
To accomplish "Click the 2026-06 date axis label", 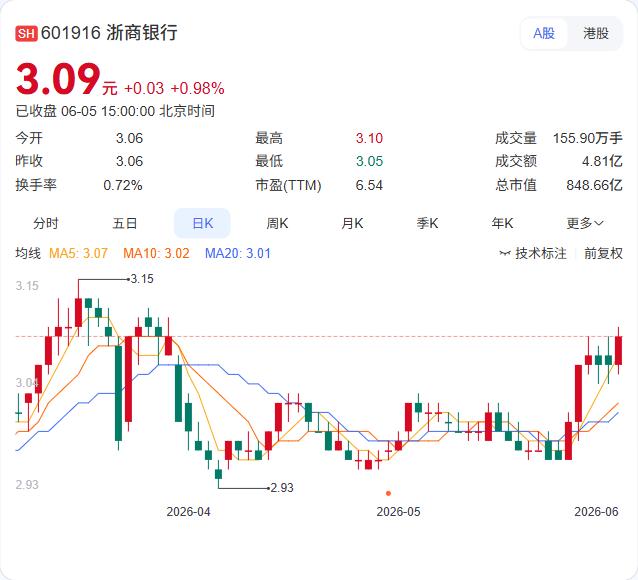I will 596,512.
